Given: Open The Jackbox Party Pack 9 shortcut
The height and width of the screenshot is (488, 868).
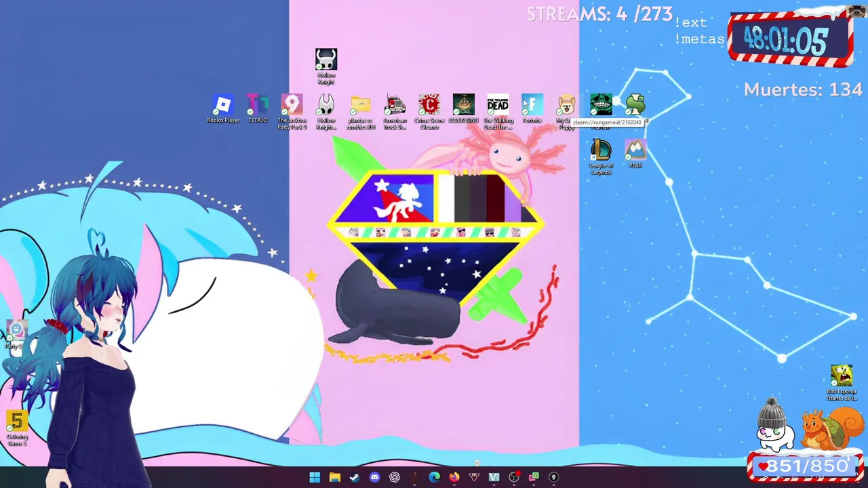Looking at the screenshot, I should [292, 112].
